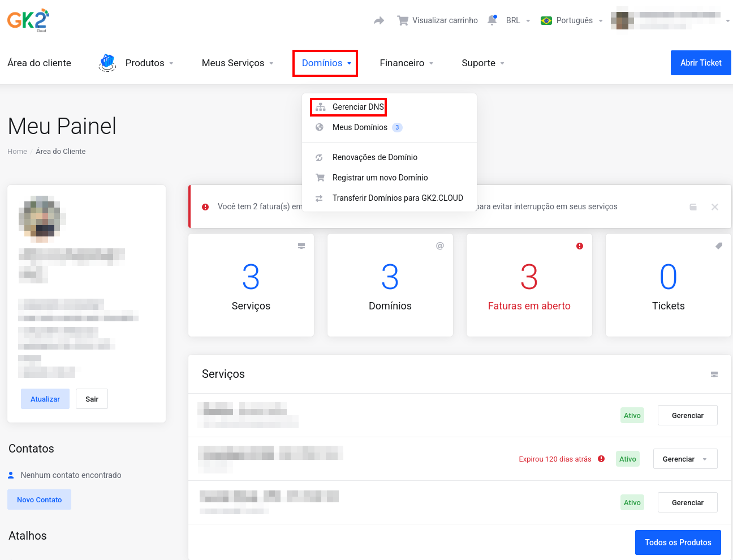The image size is (733, 560).
Task: Click the share arrow icon in top bar
Action: click(379, 20)
